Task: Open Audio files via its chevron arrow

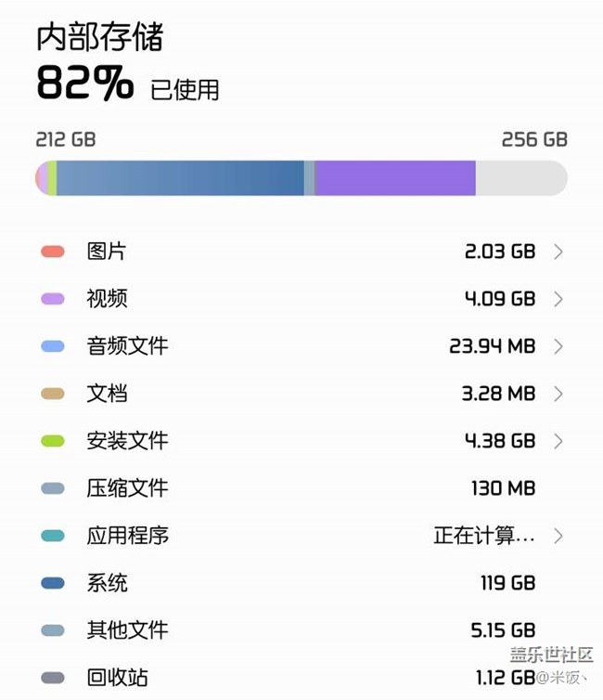Action: 558,346
